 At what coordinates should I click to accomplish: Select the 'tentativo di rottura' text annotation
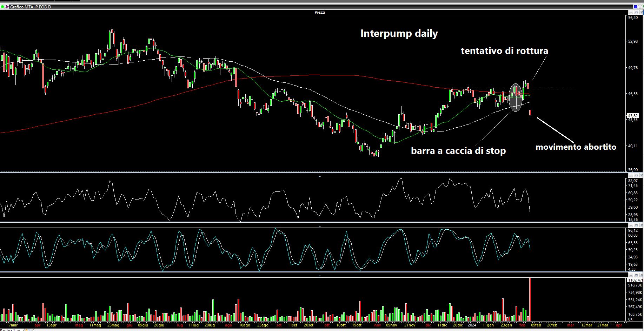tap(504, 51)
